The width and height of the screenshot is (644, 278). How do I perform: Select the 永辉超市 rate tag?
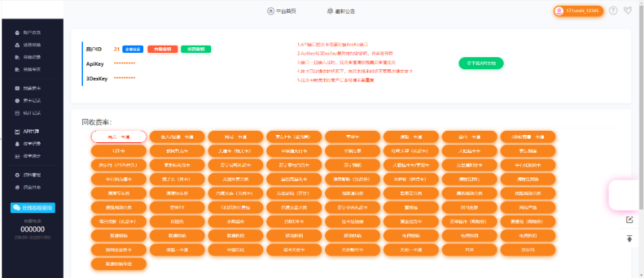click(235, 222)
